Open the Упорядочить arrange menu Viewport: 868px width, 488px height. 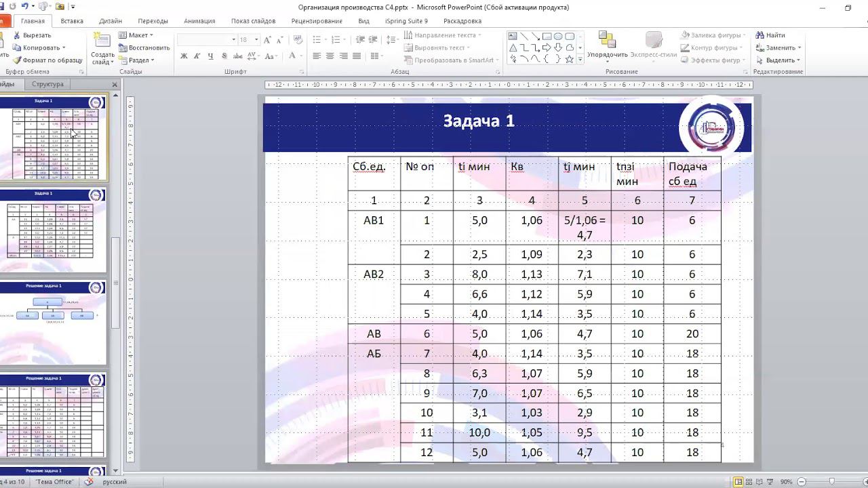pyautogui.click(x=607, y=45)
